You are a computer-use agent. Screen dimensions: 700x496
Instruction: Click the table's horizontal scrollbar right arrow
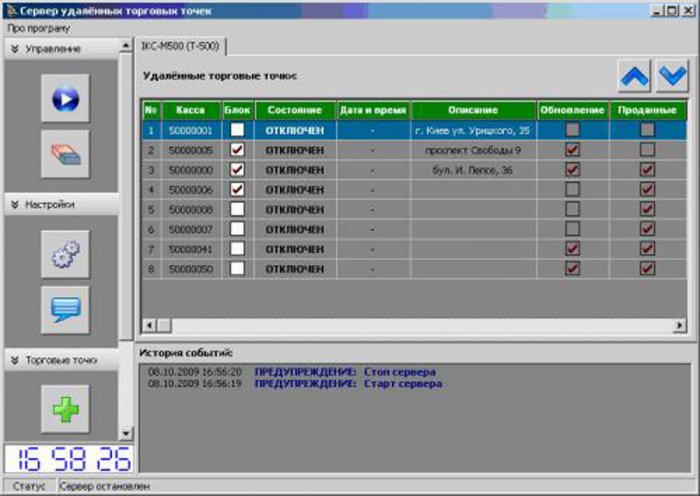click(680, 325)
